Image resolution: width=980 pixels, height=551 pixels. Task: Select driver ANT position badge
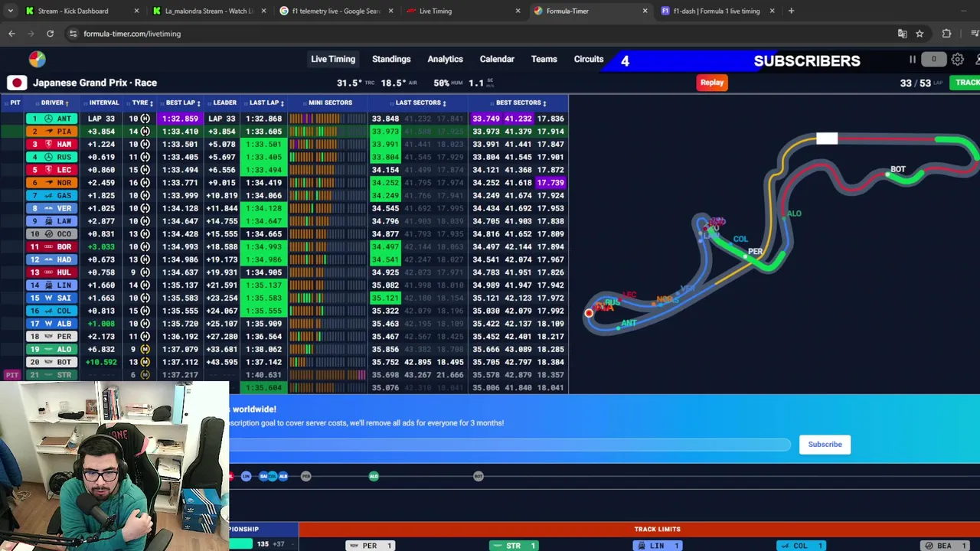[x=51, y=119]
